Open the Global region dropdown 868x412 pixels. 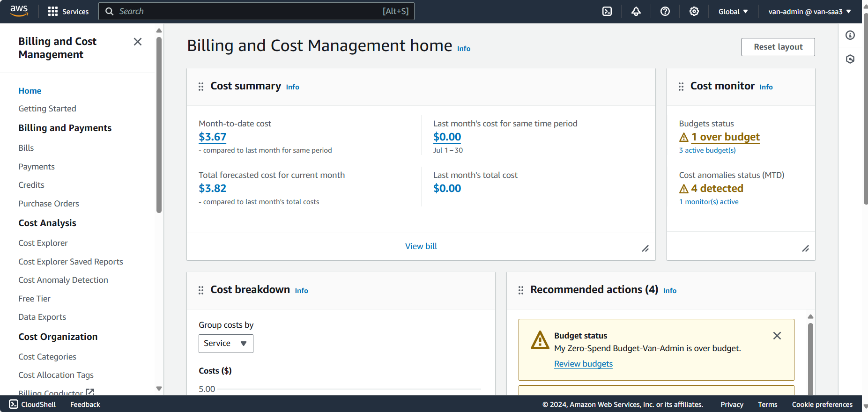pyautogui.click(x=733, y=11)
